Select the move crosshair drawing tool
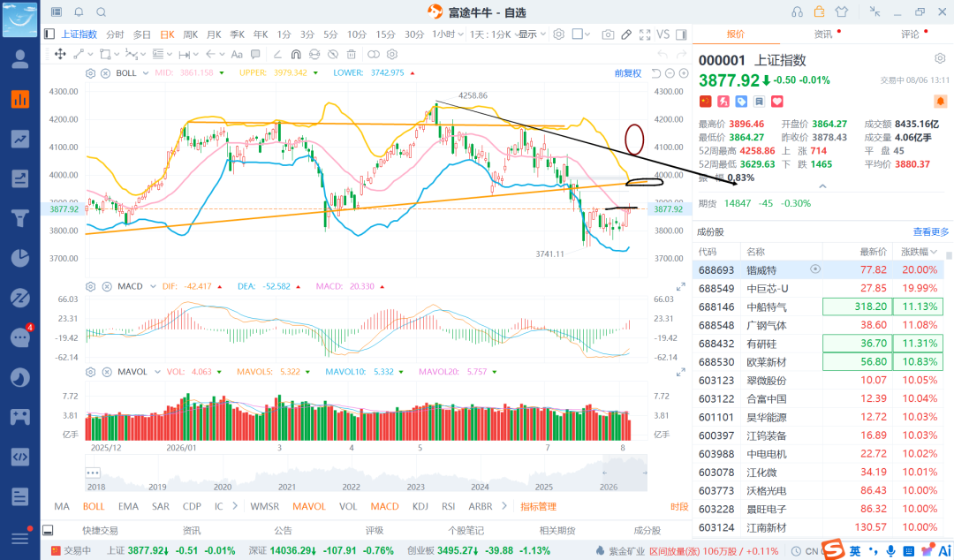 point(60,54)
